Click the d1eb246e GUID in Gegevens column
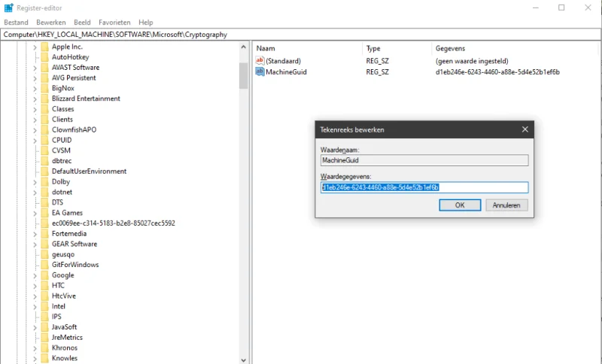602x364 pixels. (x=497, y=71)
